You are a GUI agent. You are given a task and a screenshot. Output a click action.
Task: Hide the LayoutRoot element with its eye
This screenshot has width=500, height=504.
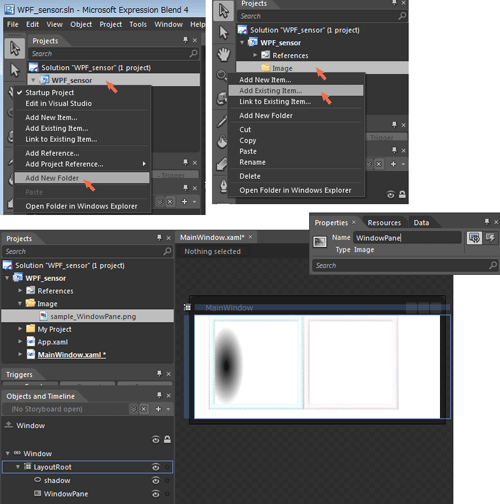click(156, 467)
